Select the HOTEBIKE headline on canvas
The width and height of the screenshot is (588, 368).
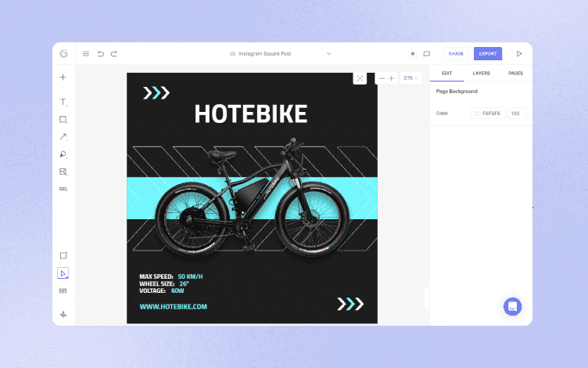point(251,114)
